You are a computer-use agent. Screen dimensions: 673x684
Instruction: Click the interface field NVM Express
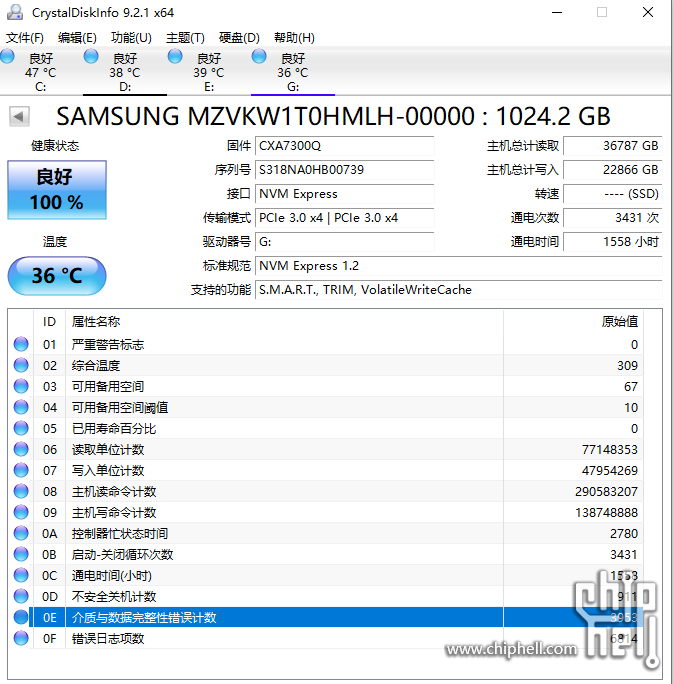point(345,194)
